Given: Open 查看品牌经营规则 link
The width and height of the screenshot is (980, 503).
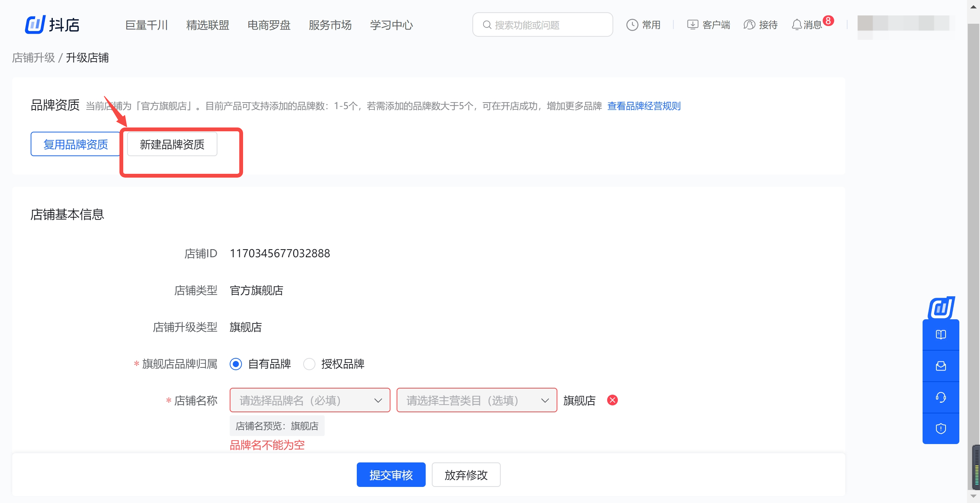Looking at the screenshot, I should tap(644, 106).
